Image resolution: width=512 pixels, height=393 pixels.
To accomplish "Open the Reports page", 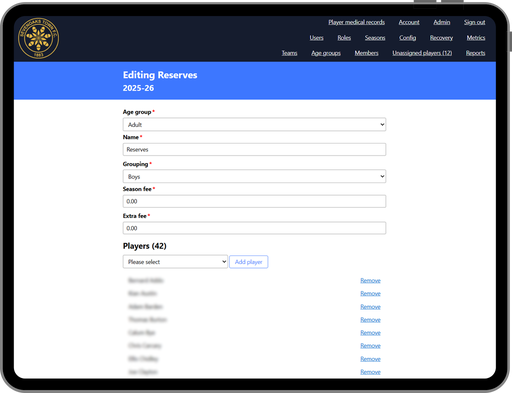I will (475, 53).
